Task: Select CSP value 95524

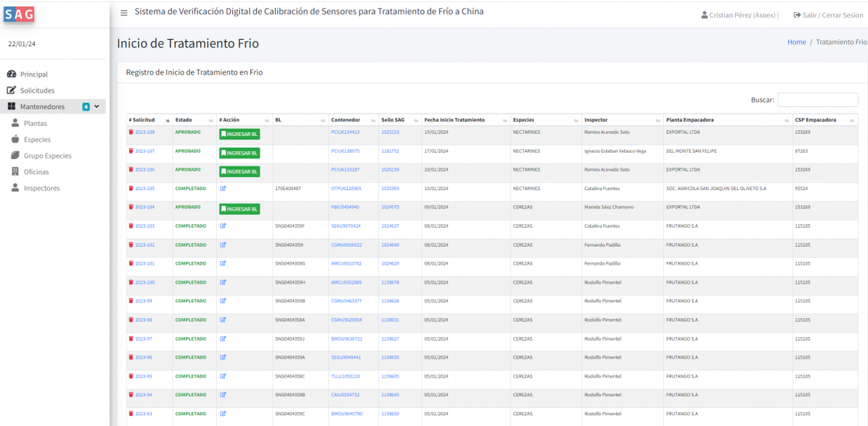Action: pyautogui.click(x=801, y=188)
